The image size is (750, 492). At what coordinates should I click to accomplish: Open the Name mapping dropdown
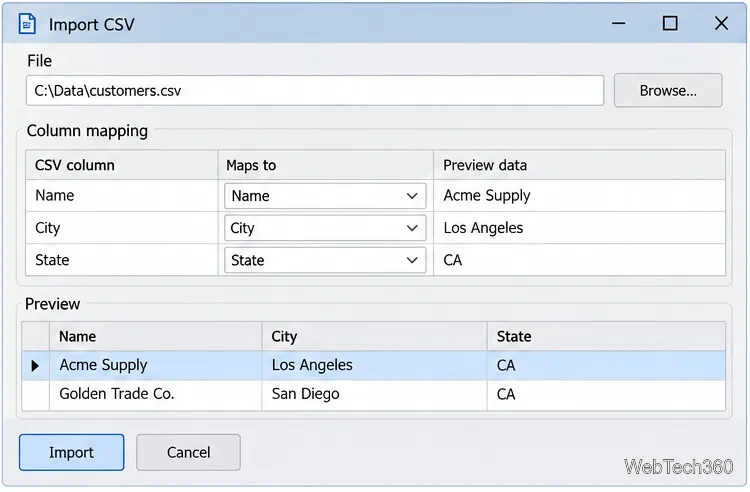325,196
